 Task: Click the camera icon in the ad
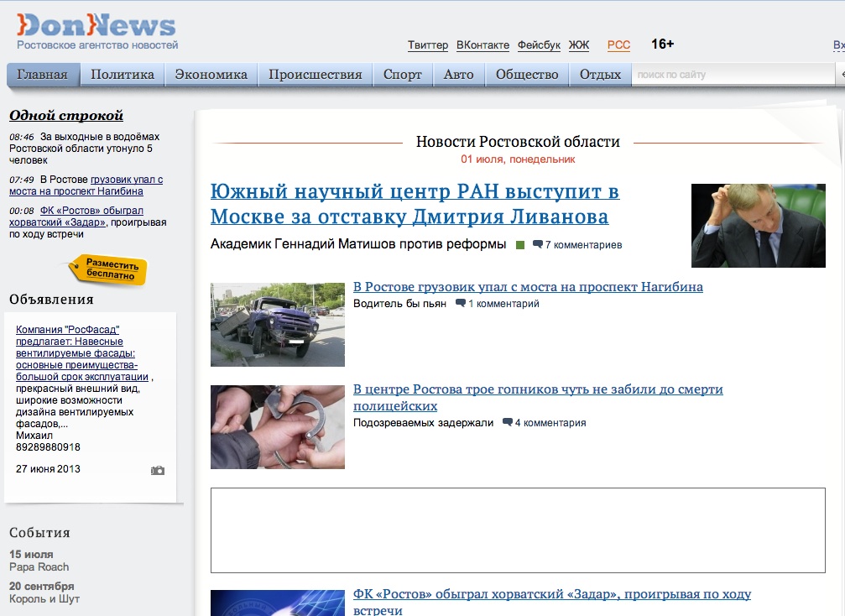click(158, 471)
